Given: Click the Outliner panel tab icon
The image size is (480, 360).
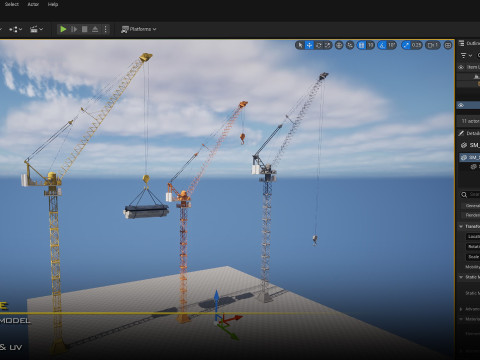Looking at the screenshot, I should pos(462,43).
